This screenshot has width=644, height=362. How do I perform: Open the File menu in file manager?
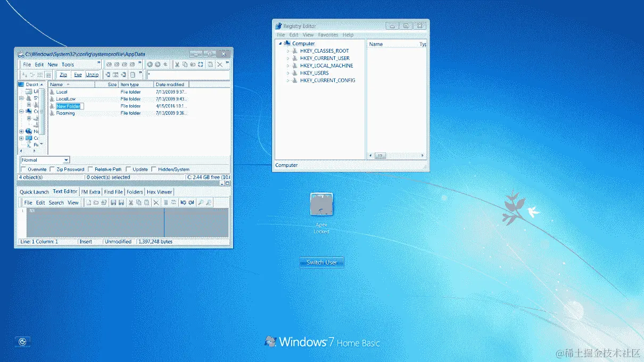pos(27,65)
